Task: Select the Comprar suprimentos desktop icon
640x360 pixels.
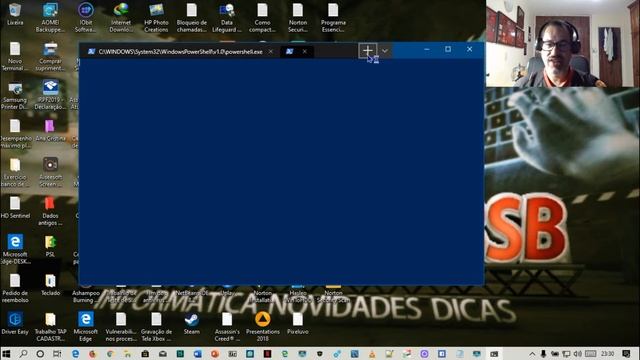Action: coord(50,56)
